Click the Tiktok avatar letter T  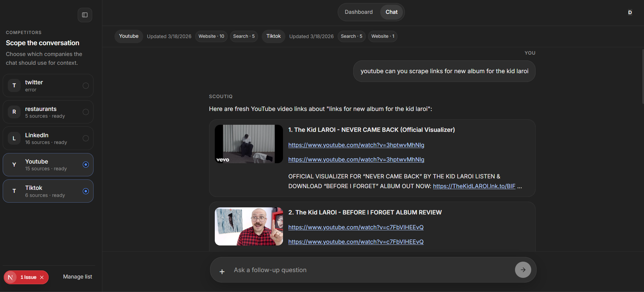pos(14,191)
